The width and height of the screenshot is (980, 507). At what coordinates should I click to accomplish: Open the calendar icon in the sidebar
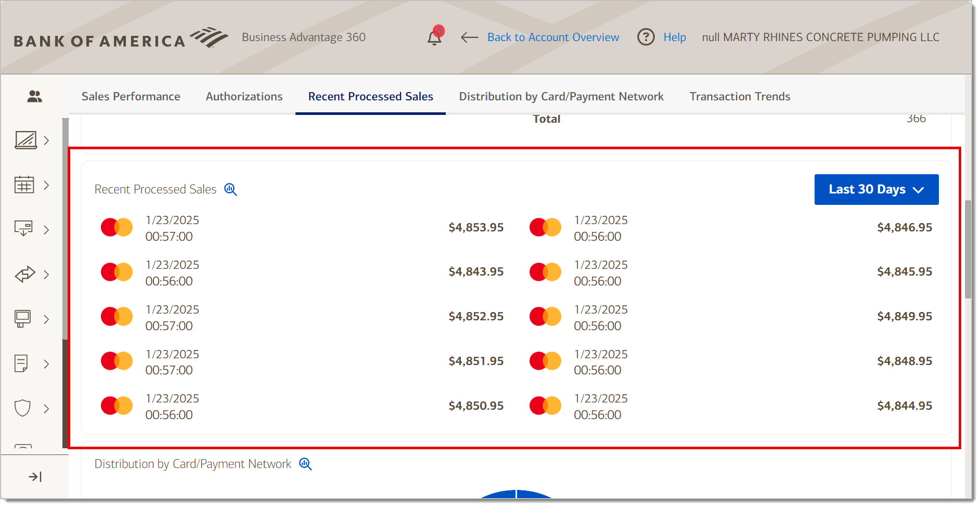click(24, 185)
